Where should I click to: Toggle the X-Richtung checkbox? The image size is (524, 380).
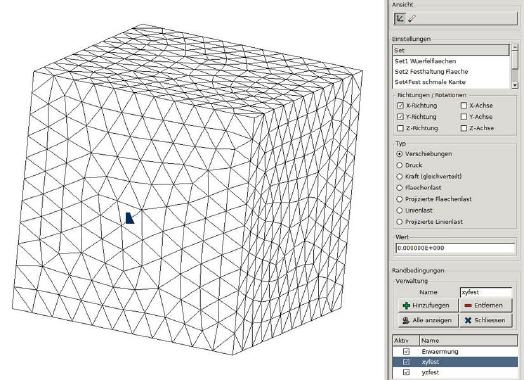401,106
